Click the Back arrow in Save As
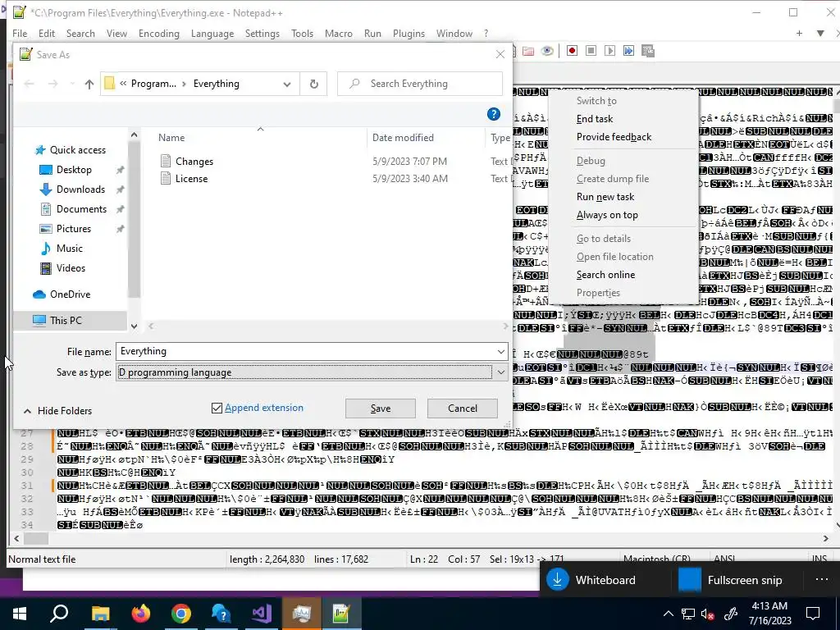The width and height of the screenshot is (840, 630). point(30,84)
